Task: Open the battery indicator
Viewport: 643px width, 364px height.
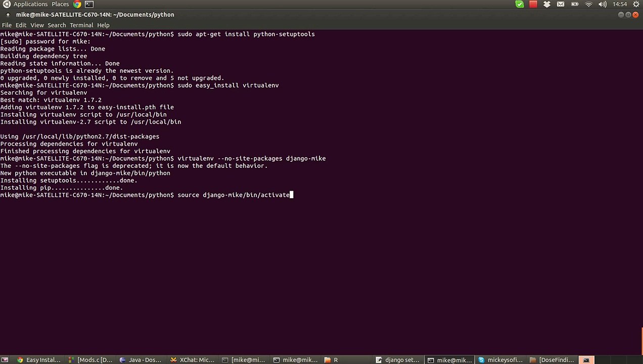Action: tap(575, 4)
